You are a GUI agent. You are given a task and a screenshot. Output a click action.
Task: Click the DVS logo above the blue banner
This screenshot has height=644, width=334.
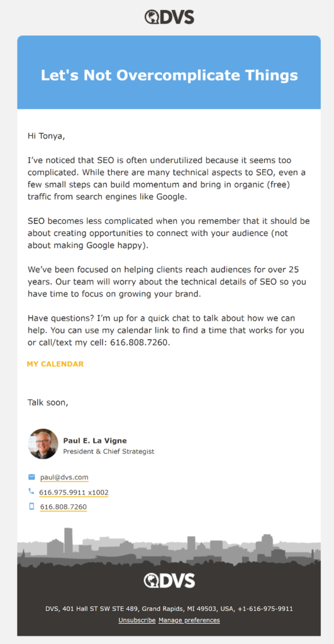tap(169, 17)
